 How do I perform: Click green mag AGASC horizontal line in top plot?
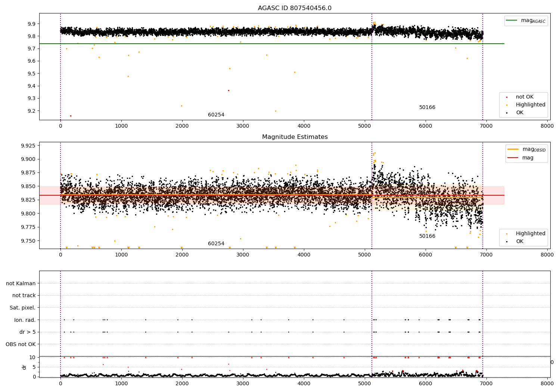click(x=271, y=44)
